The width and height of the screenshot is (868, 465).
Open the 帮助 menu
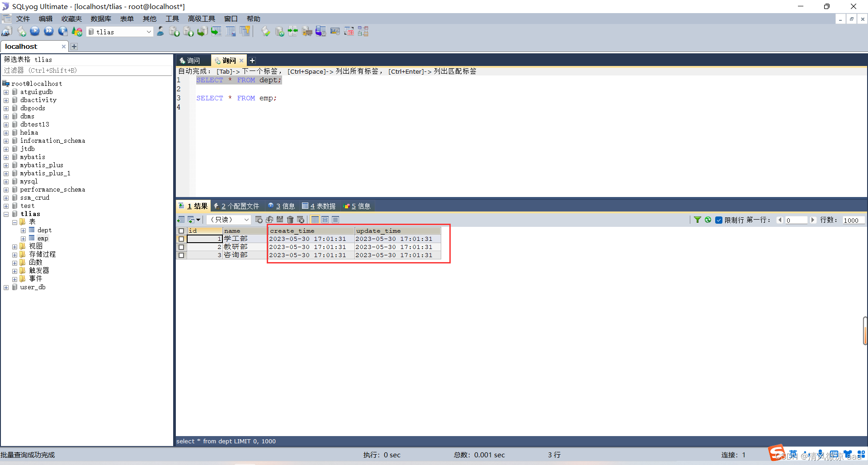(x=254, y=19)
